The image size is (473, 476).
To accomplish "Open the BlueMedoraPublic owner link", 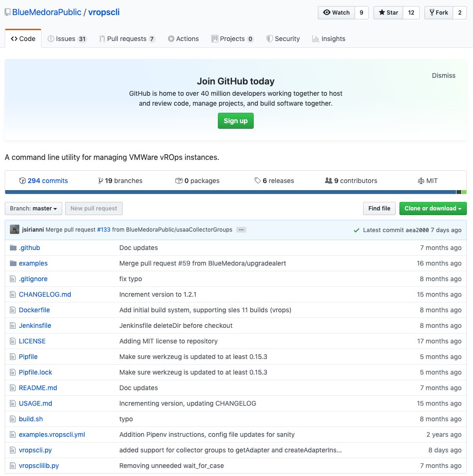I will pos(47,12).
